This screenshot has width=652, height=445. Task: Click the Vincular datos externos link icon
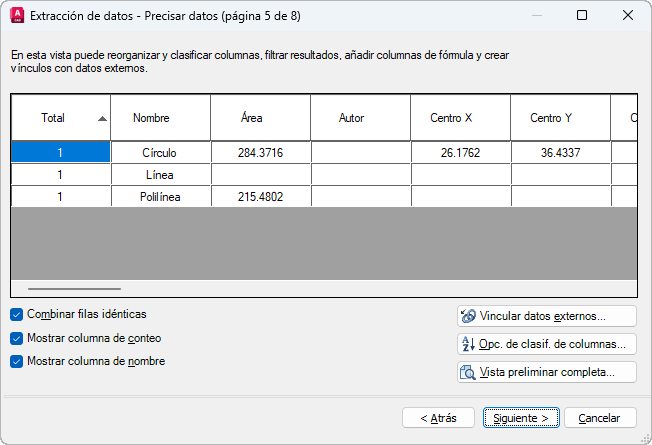tap(468, 316)
